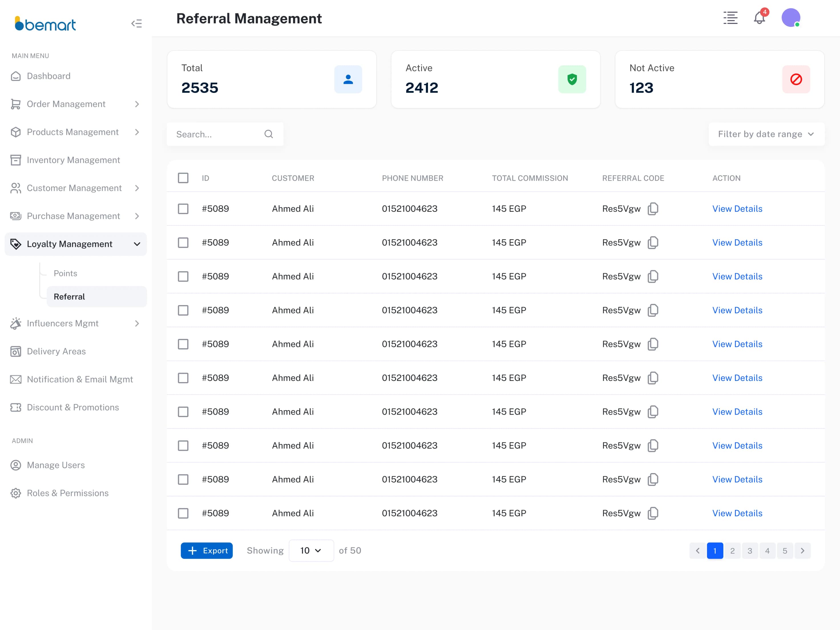Viewport: 840px width, 630px height.
Task: Open View Details for the first row
Action: pos(737,209)
